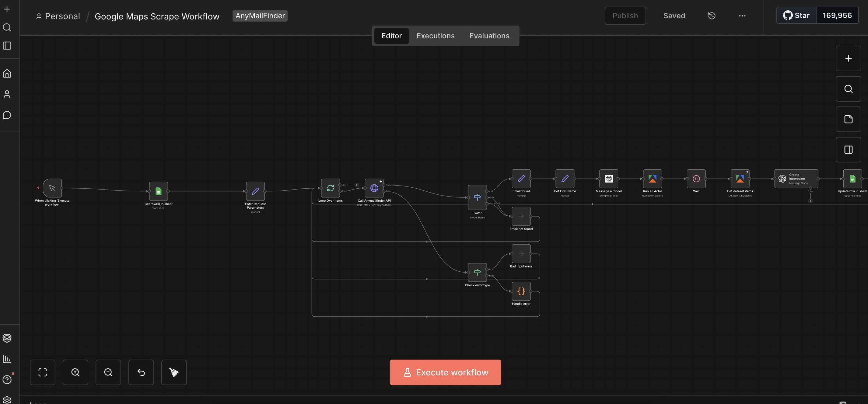Image resolution: width=868 pixels, height=404 pixels.
Task: Expand the Tools connector under Create Icebreaker
Action: (810, 201)
